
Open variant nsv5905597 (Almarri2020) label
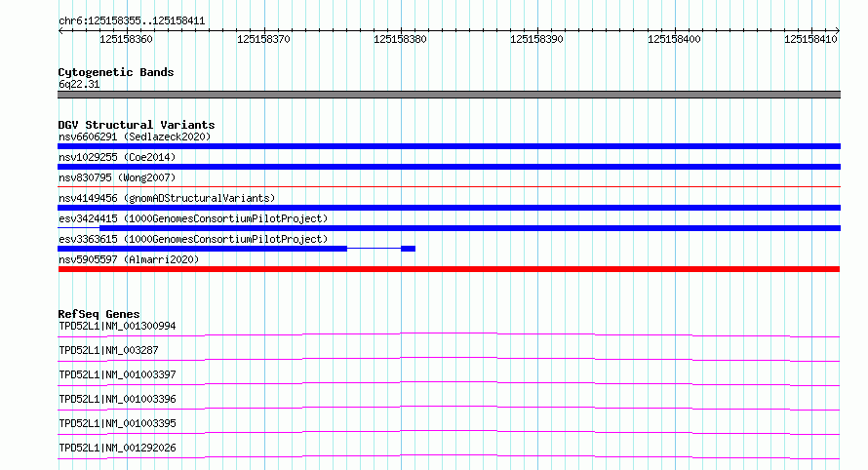(x=129, y=259)
